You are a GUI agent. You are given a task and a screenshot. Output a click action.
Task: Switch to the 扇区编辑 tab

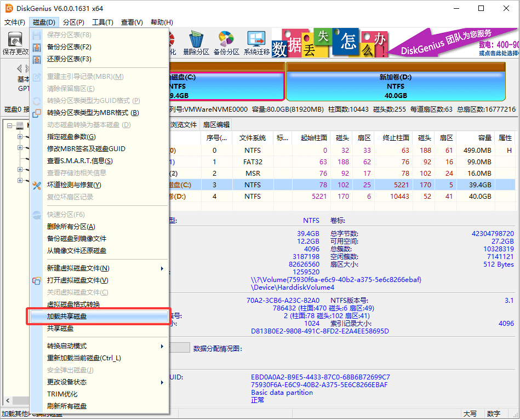point(217,124)
